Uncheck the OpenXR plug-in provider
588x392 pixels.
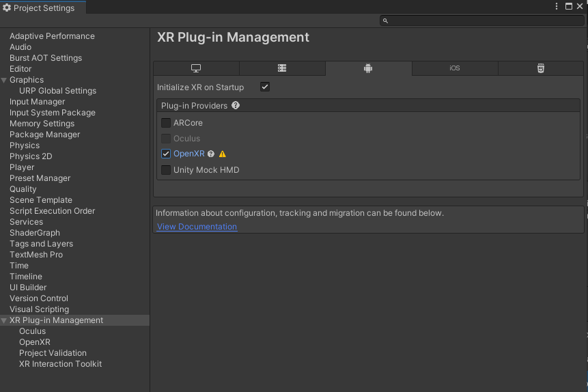[166, 154]
